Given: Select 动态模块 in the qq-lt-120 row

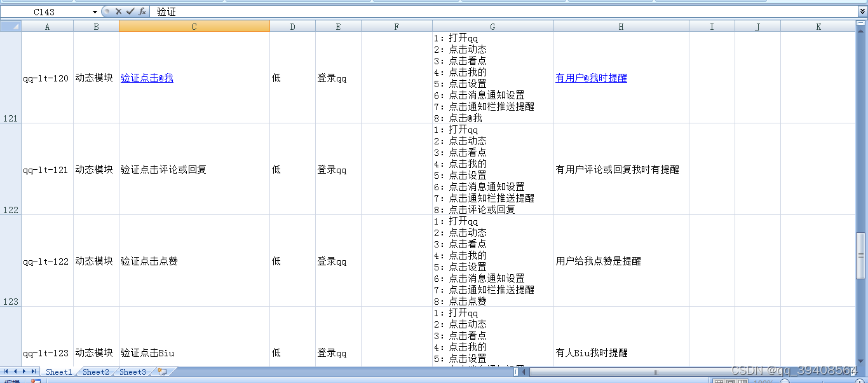Looking at the screenshot, I should point(96,78).
